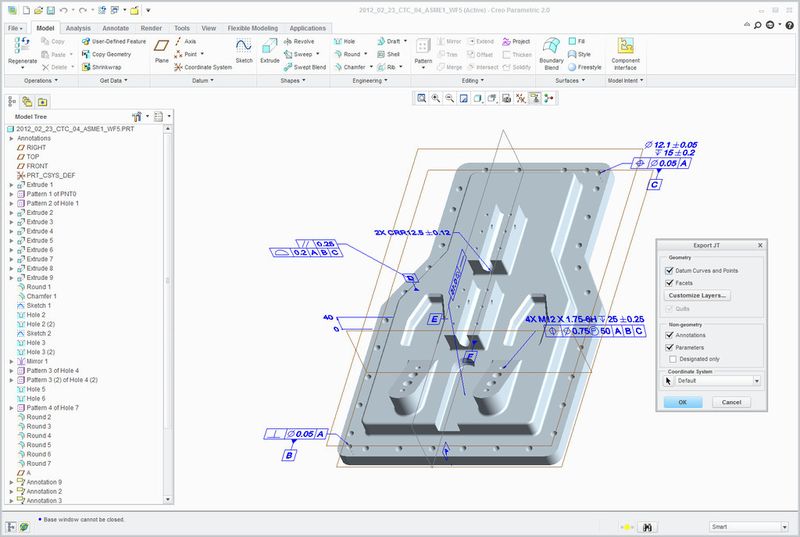800x537 pixels.
Task: Click the Coordinate System datum tool
Action: (x=203, y=67)
